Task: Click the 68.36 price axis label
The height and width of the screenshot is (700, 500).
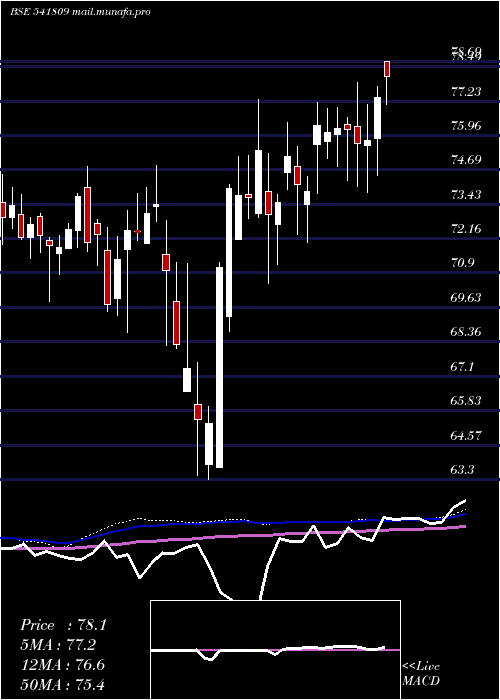Action: (467, 332)
